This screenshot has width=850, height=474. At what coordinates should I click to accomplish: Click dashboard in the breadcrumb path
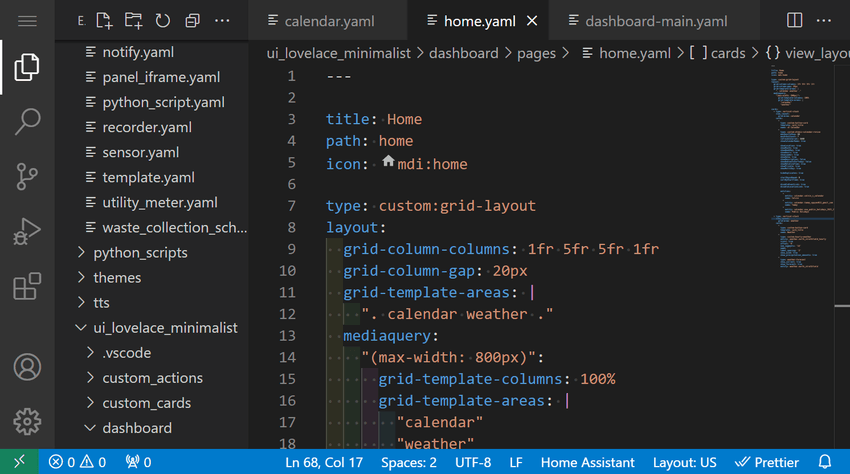coord(463,53)
